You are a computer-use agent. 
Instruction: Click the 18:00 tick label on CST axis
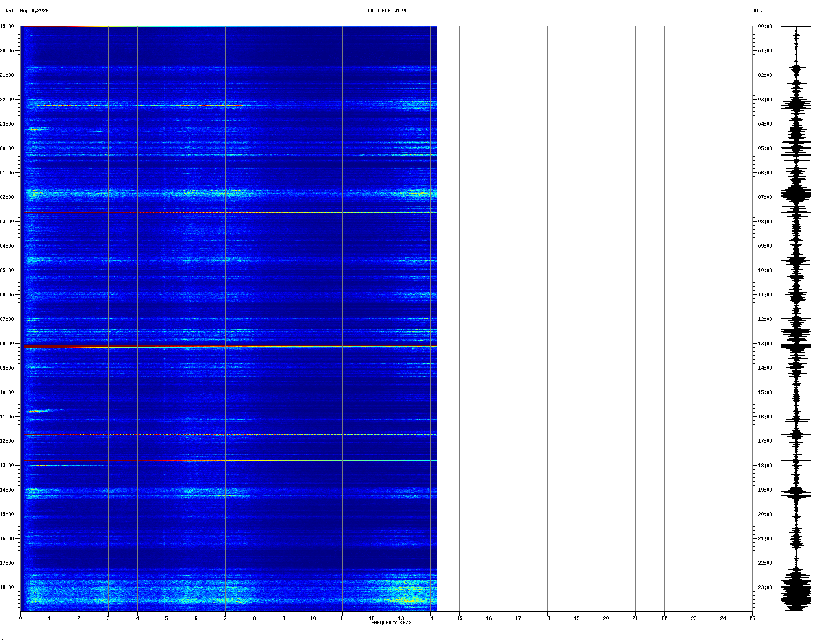coord(7,587)
